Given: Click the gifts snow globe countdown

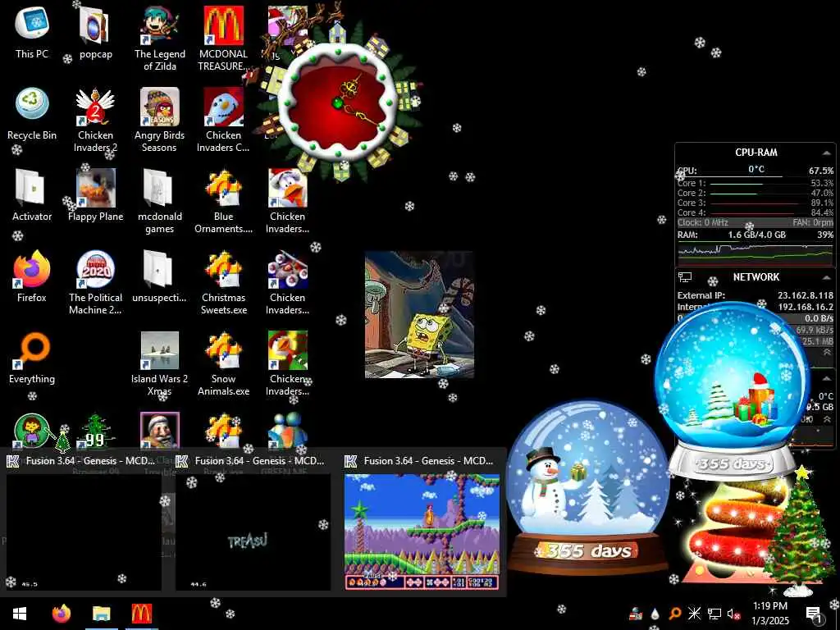Looking at the screenshot, I should (x=732, y=391).
